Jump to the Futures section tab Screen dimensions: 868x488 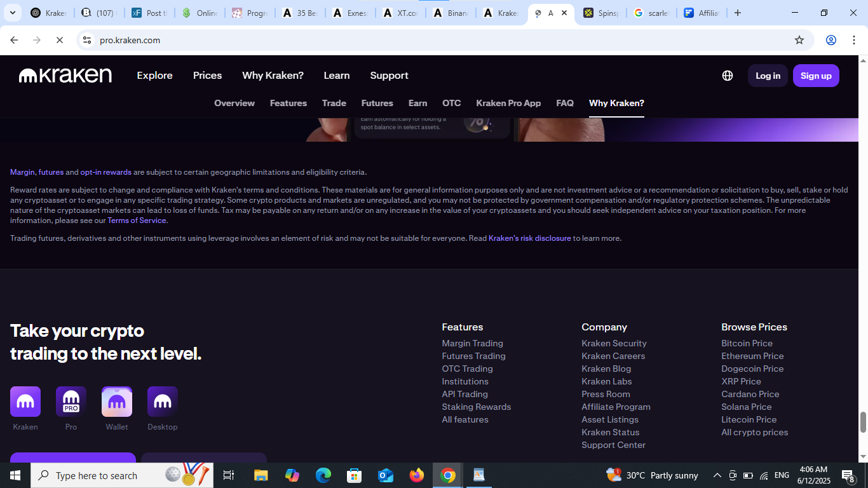click(x=377, y=103)
